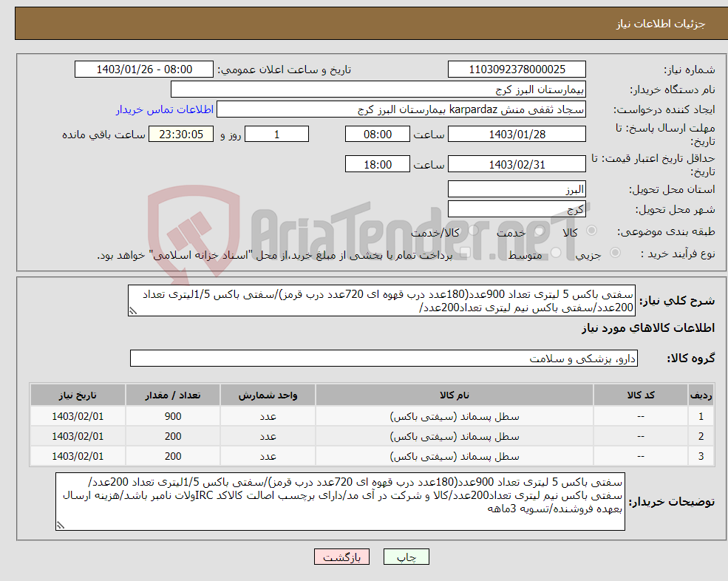Click the بازگشت (back) button
728x581 pixels.
[341, 557]
